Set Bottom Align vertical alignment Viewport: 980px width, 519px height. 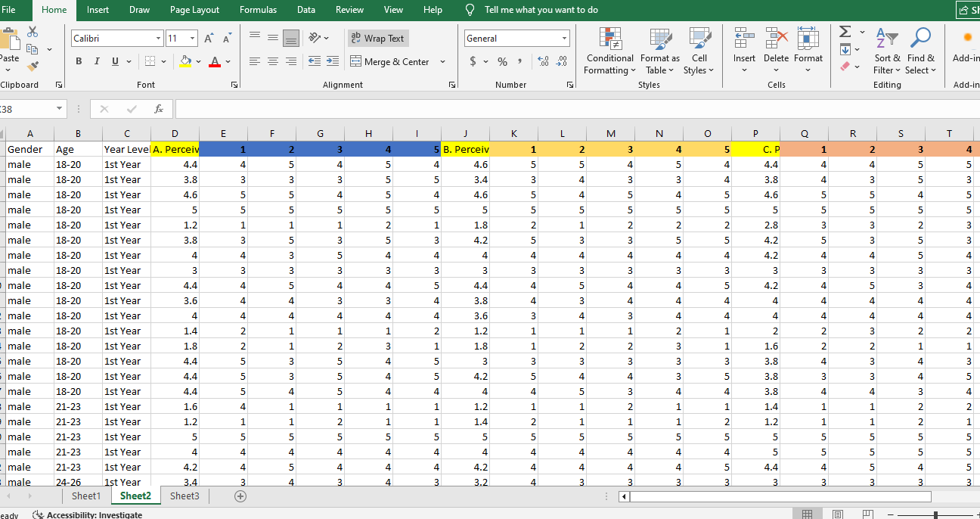pyautogui.click(x=291, y=38)
